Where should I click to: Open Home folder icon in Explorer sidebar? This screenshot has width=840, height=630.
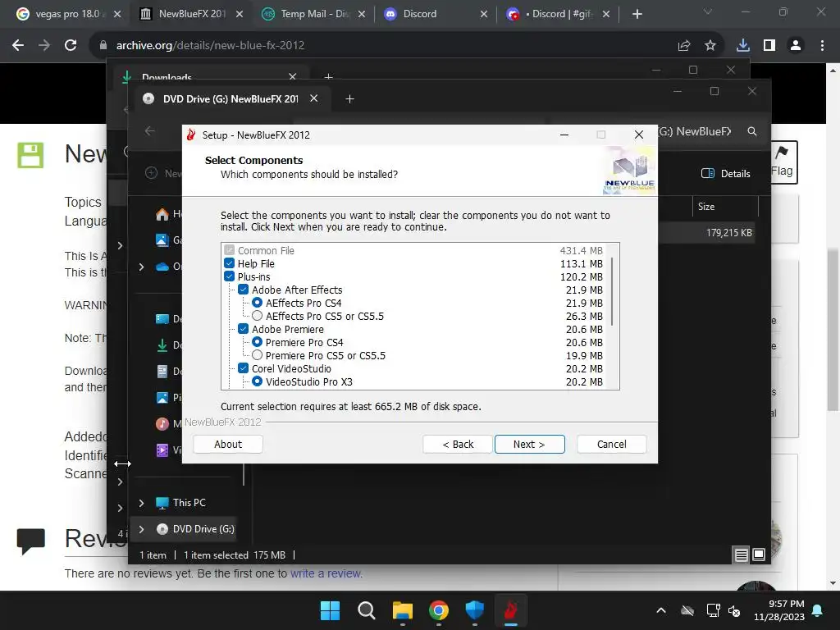[162, 214]
